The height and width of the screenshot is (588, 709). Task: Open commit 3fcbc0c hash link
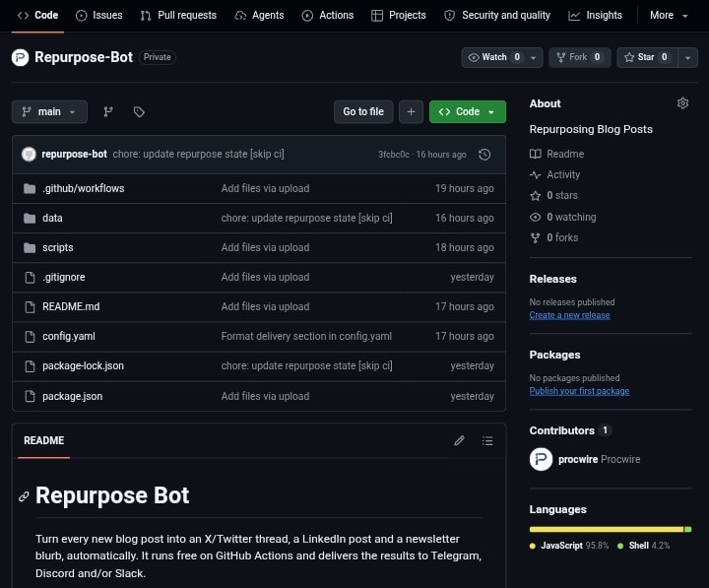coord(393,155)
